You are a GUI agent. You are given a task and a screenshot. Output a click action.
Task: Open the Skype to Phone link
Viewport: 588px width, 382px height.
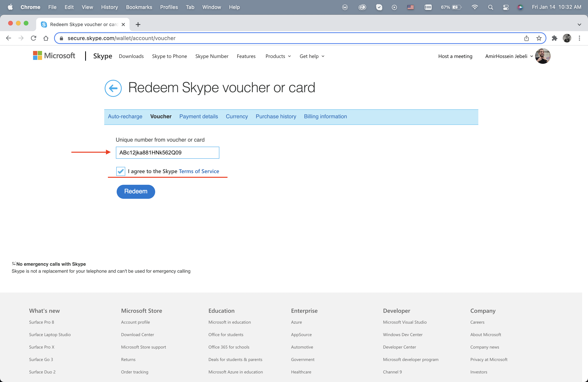click(x=170, y=56)
